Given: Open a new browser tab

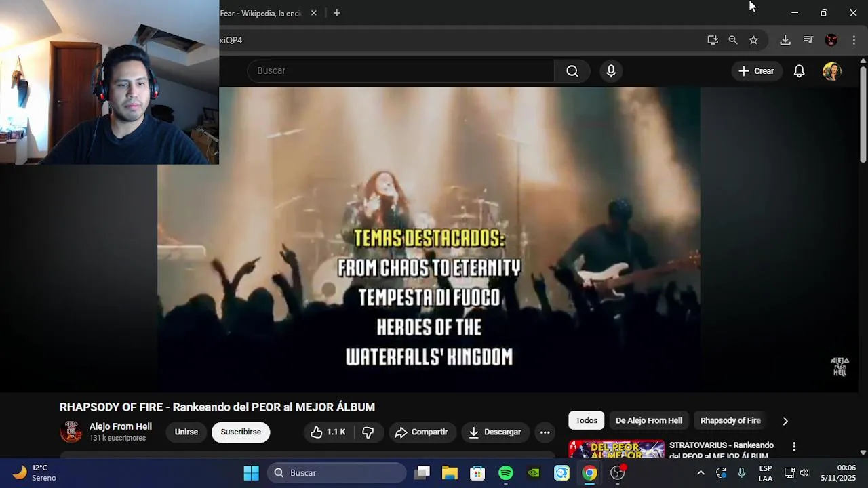Looking at the screenshot, I should [336, 13].
